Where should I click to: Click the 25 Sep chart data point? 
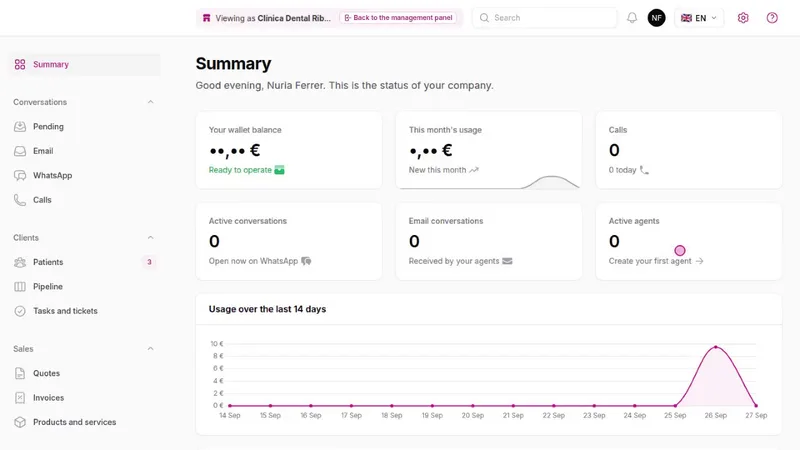(x=675, y=406)
